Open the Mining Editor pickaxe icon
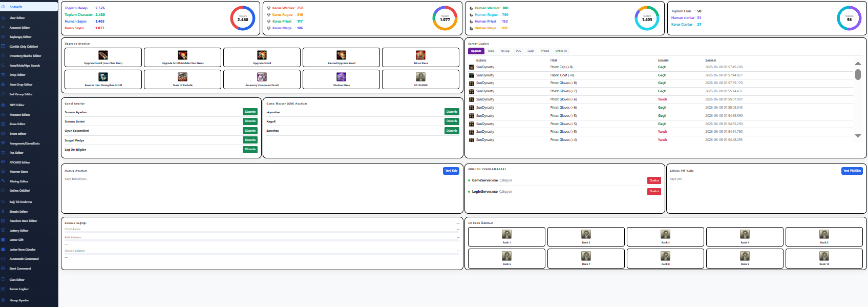 click(x=3, y=181)
